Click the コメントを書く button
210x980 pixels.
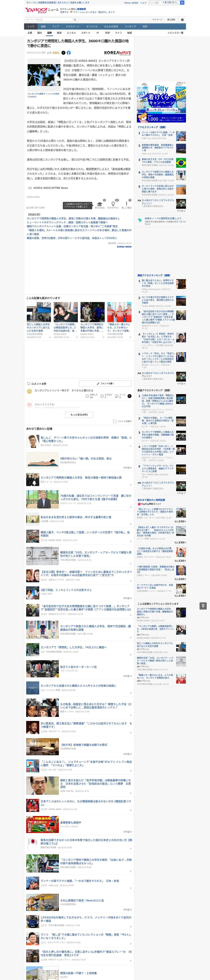tap(105, 384)
